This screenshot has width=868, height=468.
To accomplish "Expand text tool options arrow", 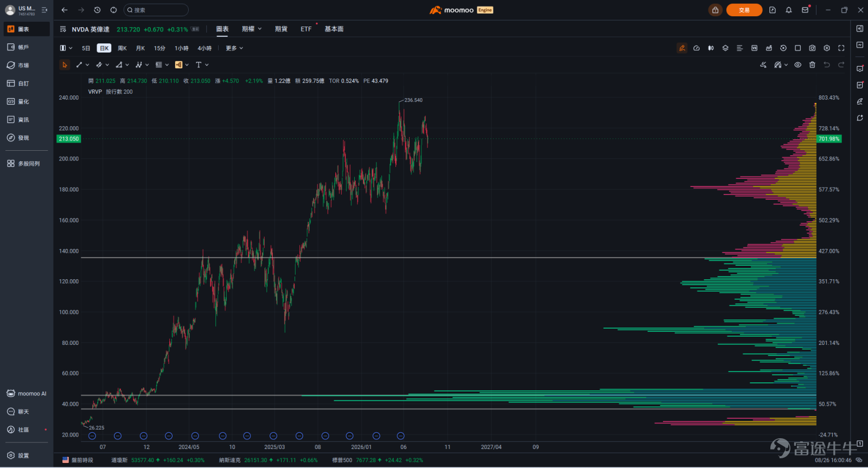I will (207, 65).
